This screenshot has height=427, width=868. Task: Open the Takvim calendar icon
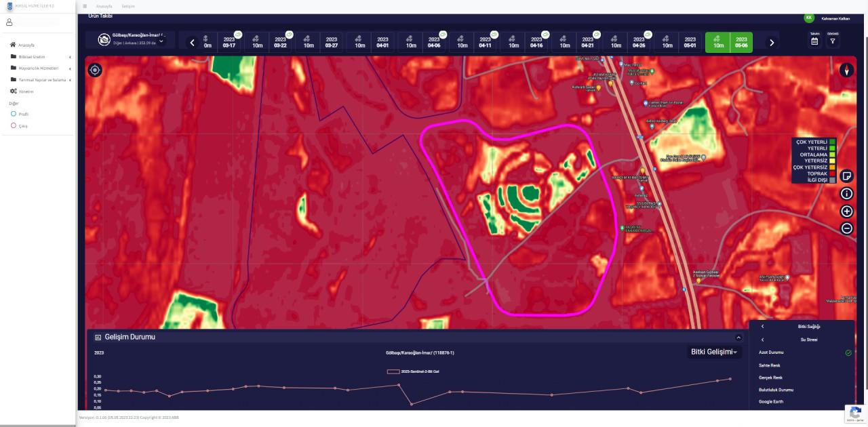click(814, 41)
